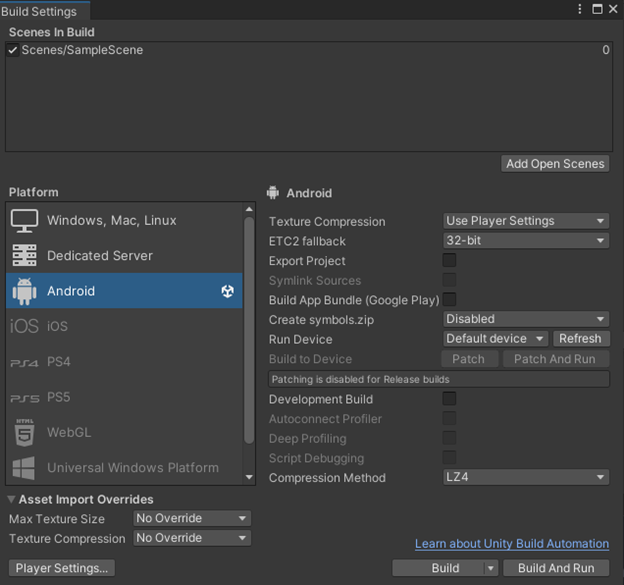Image resolution: width=624 pixels, height=585 pixels.
Task: Choose the PS5 platform icon
Action: (24, 397)
